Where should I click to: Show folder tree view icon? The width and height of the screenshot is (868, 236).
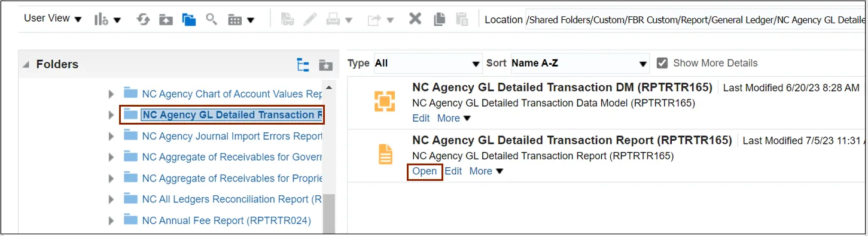[x=303, y=65]
